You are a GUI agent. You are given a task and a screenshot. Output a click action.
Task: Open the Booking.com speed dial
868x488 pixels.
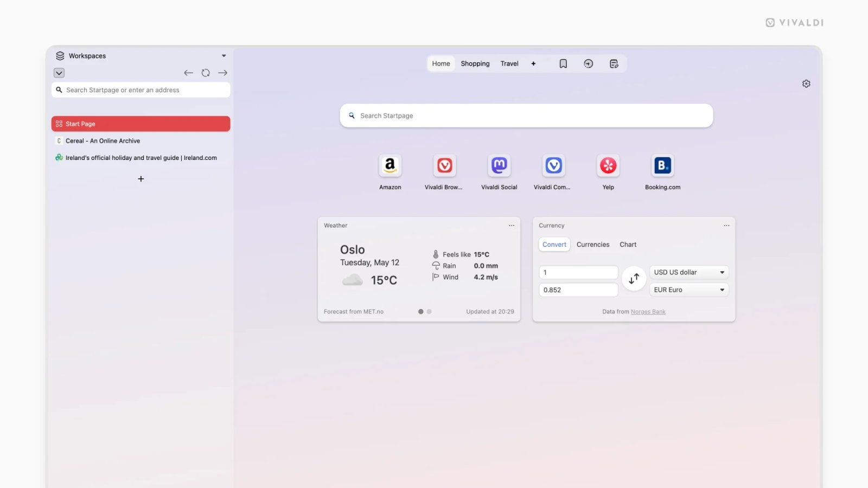[662, 165]
